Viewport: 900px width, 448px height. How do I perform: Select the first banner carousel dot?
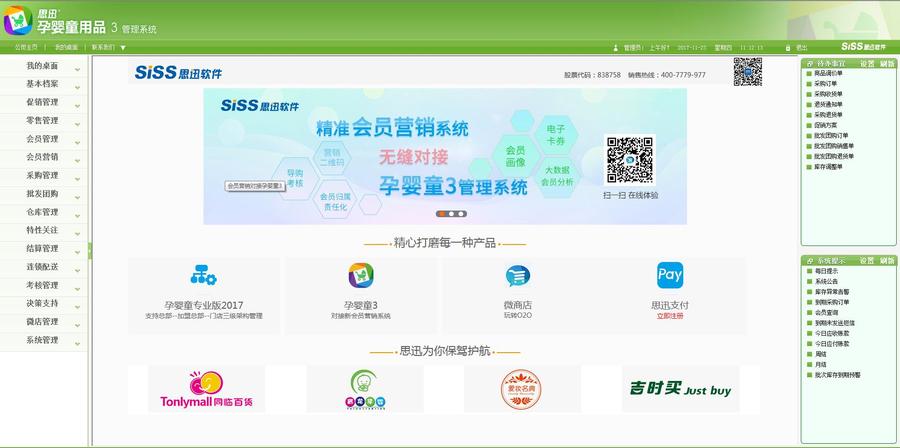pyautogui.click(x=440, y=214)
